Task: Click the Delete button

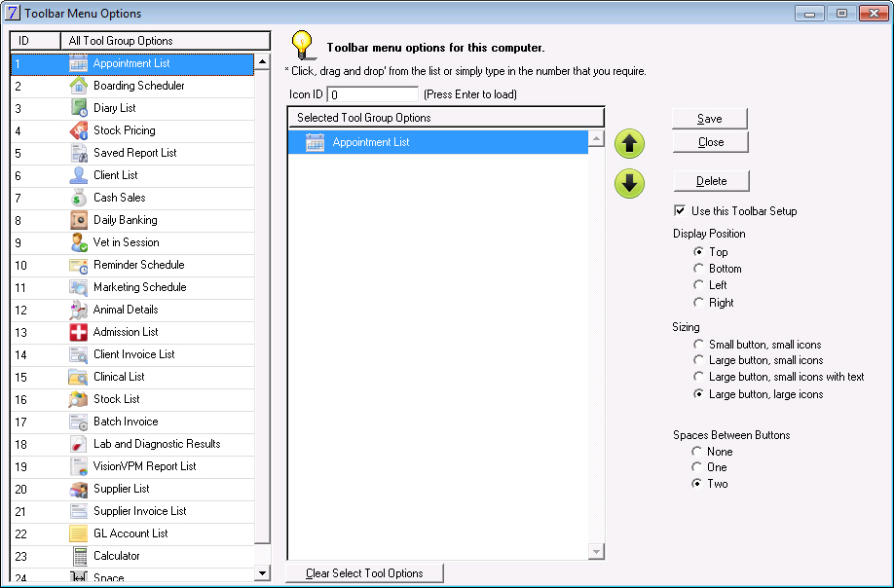Action: point(712,181)
